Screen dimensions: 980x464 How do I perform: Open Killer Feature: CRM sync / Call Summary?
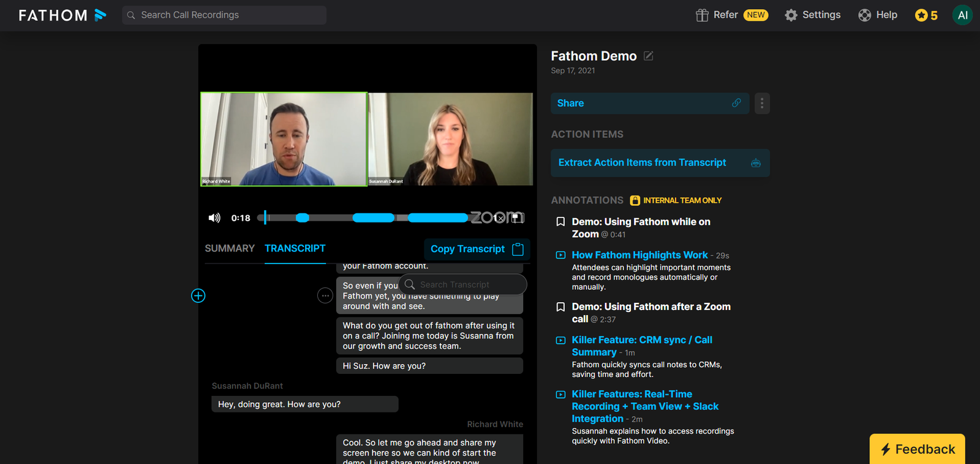click(x=642, y=346)
